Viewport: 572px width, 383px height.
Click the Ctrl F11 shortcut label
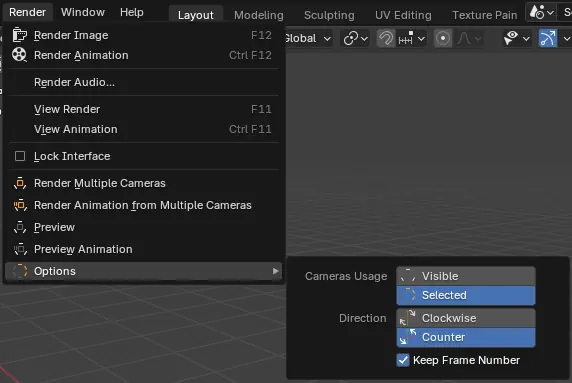(x=250, y=129)
